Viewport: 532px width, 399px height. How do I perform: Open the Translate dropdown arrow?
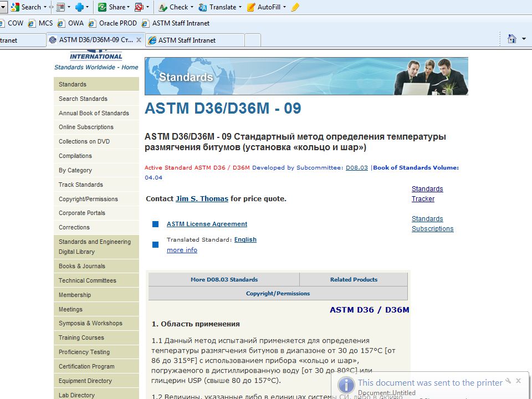(240, 7)
